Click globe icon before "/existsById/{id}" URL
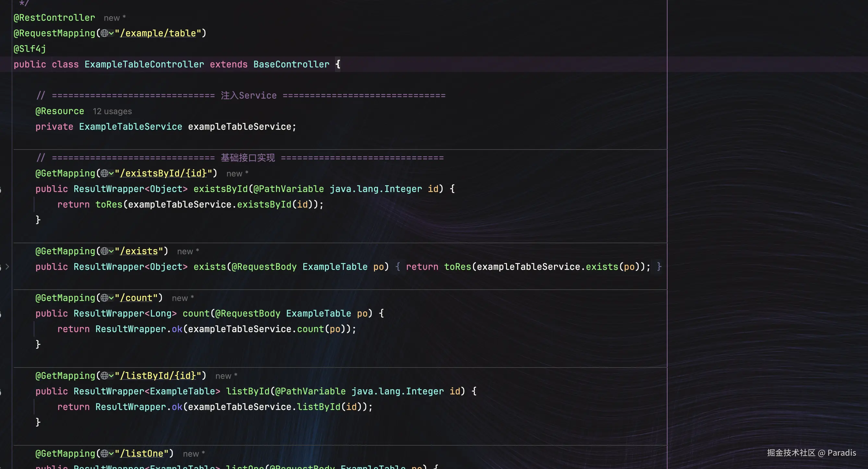This screenshot has width=868, height=469. coord(104,174)
